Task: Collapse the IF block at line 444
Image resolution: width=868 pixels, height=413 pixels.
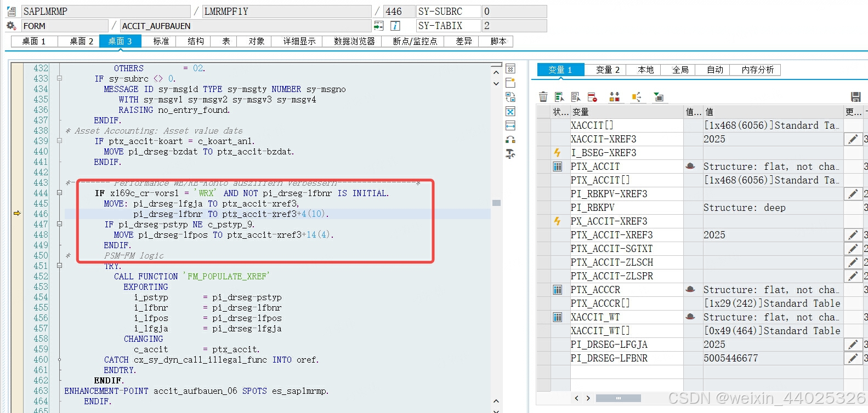Action: (59, 193)
